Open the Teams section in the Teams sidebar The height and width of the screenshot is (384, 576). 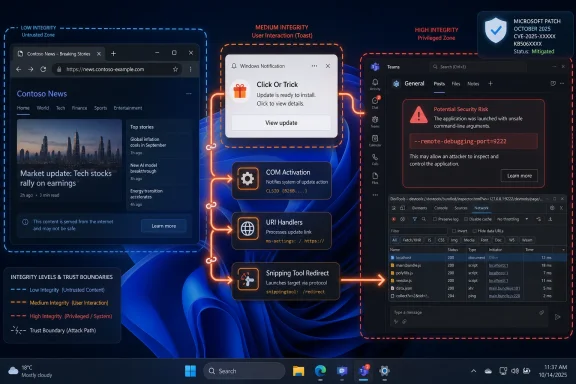[x=375, y=122]
